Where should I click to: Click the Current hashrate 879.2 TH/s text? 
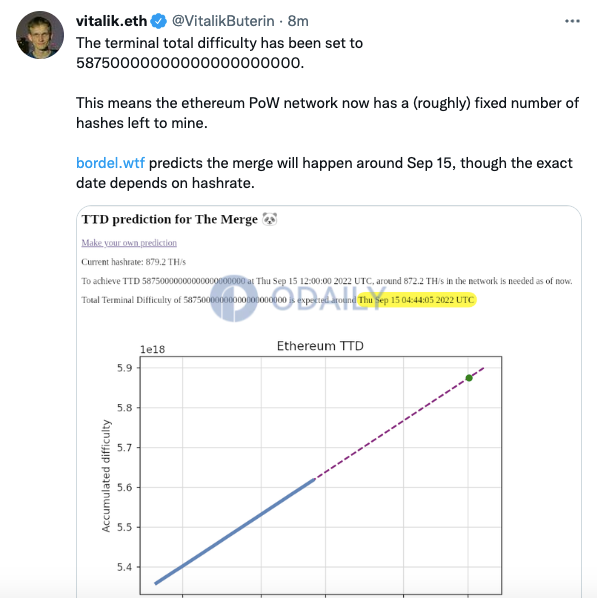(134, 262)
